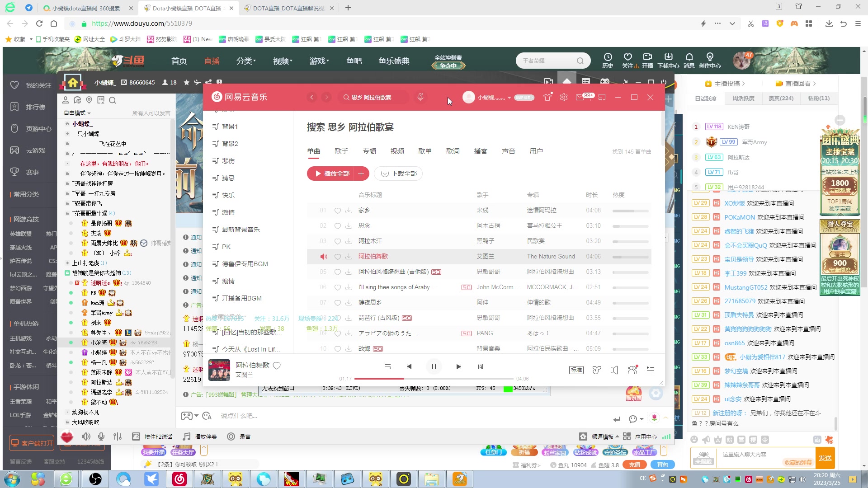Viewport: 868px width, 488px height.
Task: Download the song 思念 via its download icon
Action: (349, 226)
